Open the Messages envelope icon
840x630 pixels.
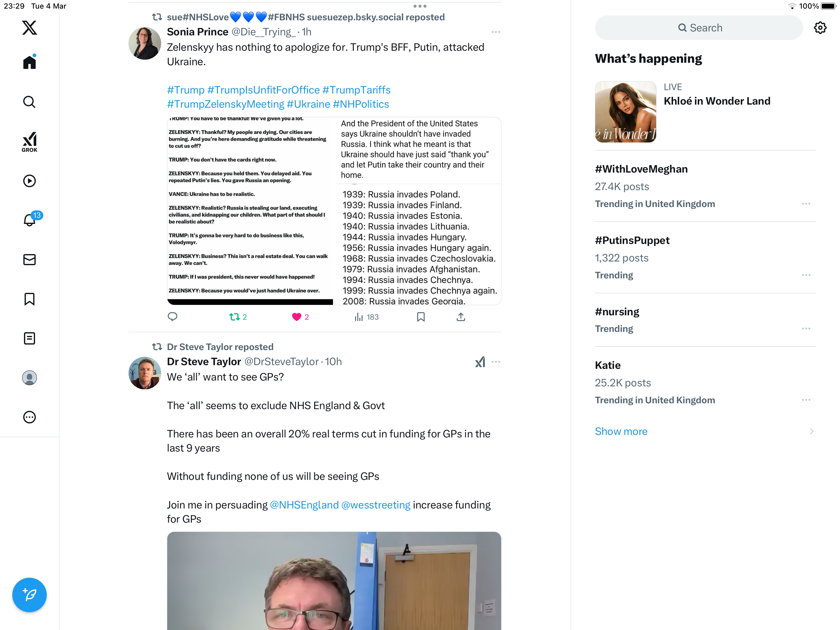[x=29, y=260]
